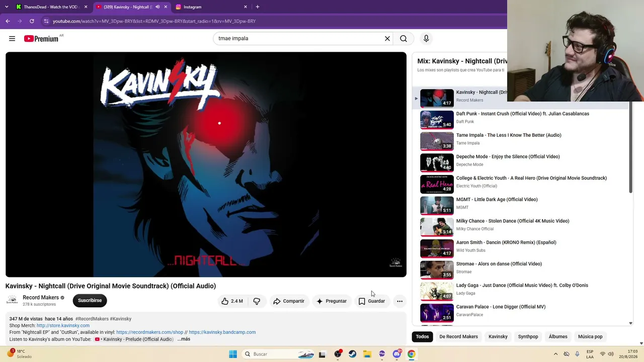This screenshot has height=362, width=644.
Task: Play Tame Impala The Less I Know thumbnail
Action: click(x=437, y=141)
